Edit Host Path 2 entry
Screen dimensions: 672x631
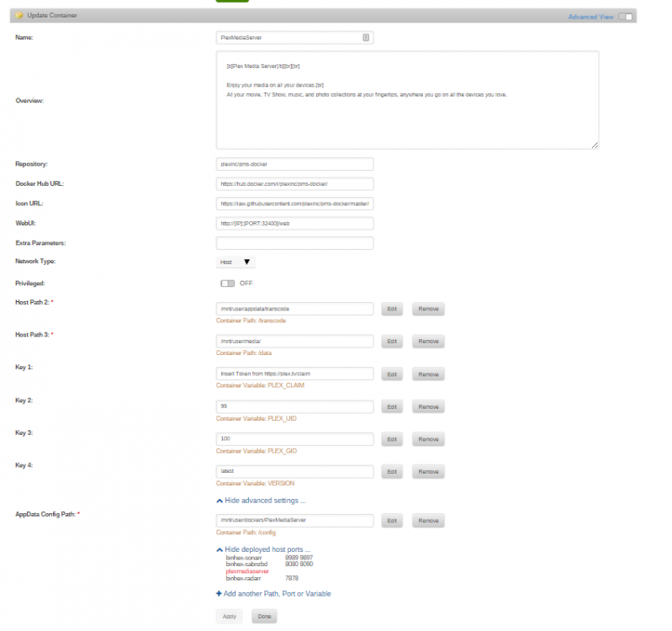coord(392,309)
